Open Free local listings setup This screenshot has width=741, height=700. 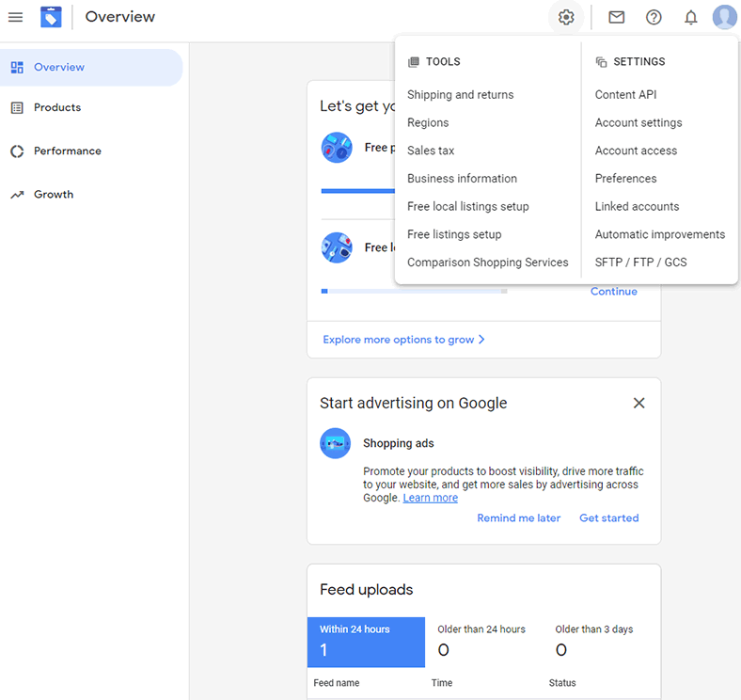[468, 206]
